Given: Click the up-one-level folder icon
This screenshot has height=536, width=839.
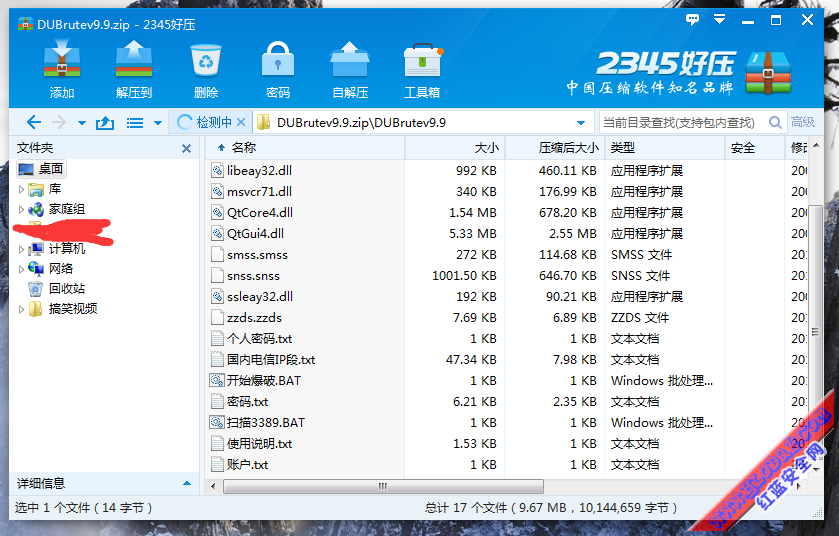Looking at the screenshot, I should pyautogui.click(x=105, y=123).
